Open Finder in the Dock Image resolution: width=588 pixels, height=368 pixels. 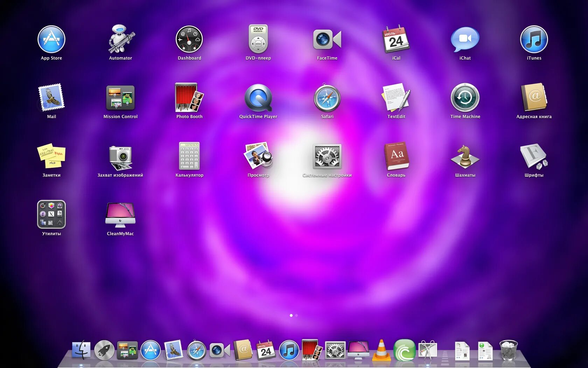81,350
